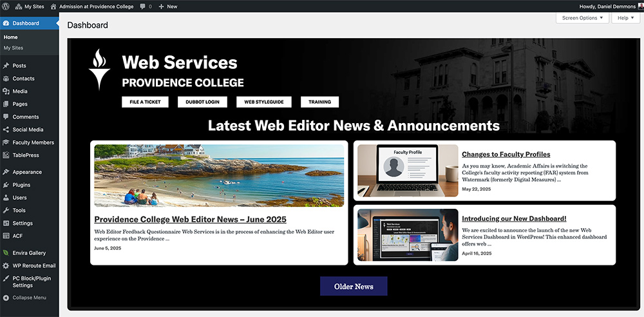644x317 pixels.
Task: Select the Users icon in sidebar
Action: [x=6, y=198]
